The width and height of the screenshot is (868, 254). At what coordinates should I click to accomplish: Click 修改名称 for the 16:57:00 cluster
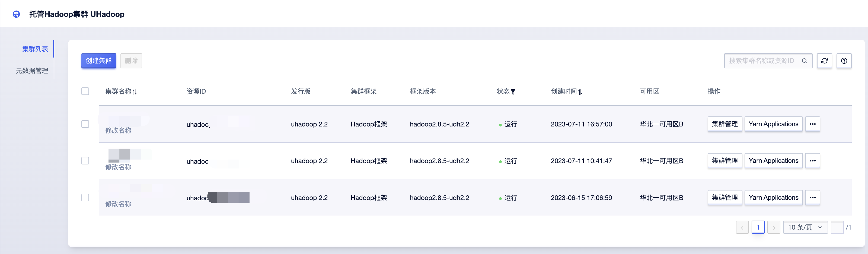[118, 131]
